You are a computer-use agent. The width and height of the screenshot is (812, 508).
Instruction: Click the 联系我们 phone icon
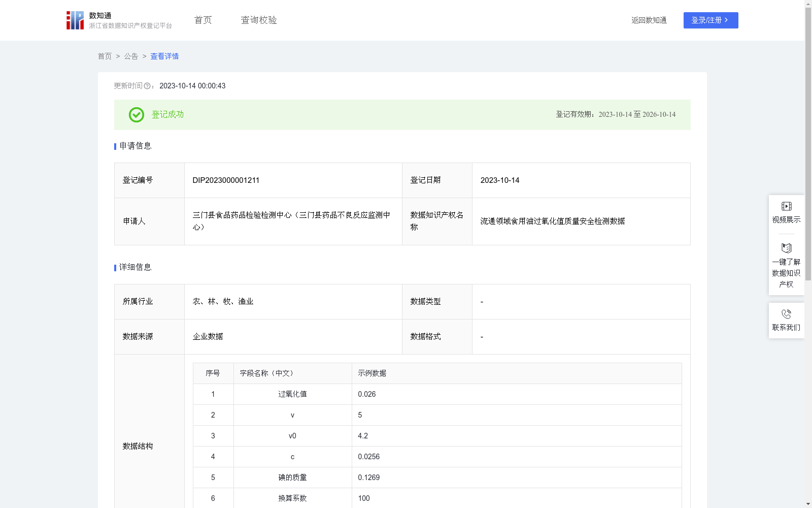(787, 314)
